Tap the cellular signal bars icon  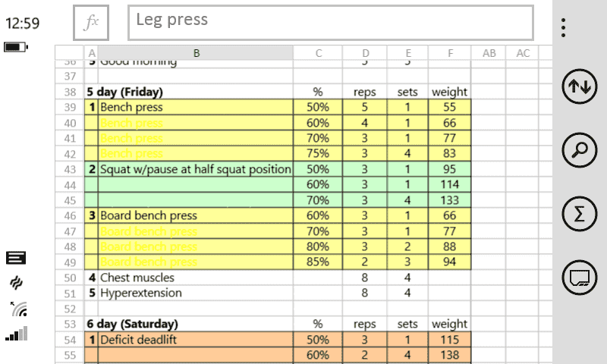click(x=17, y=334)
